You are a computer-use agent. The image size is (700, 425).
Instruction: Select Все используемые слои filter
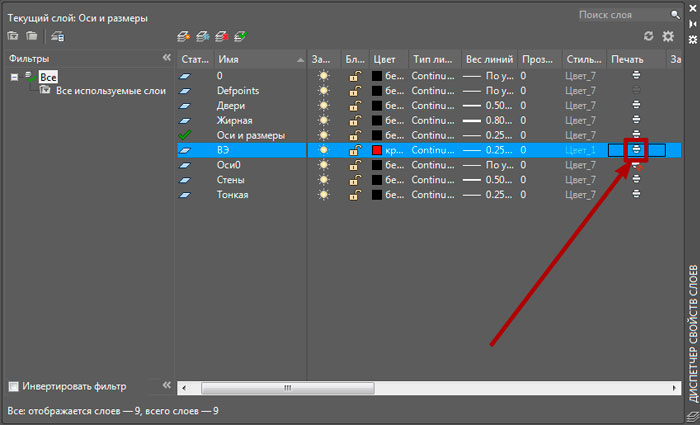pos(111,91)
